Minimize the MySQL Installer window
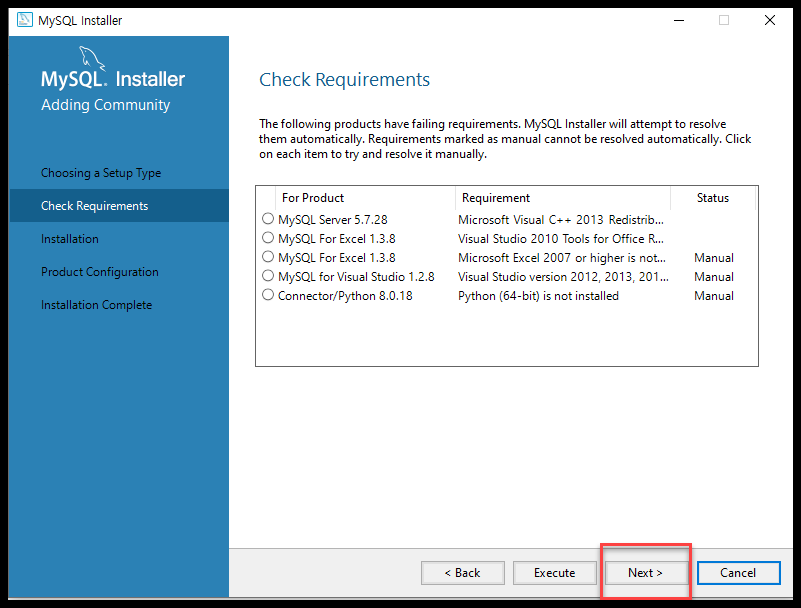801x608 pixels. coord(679,20)
